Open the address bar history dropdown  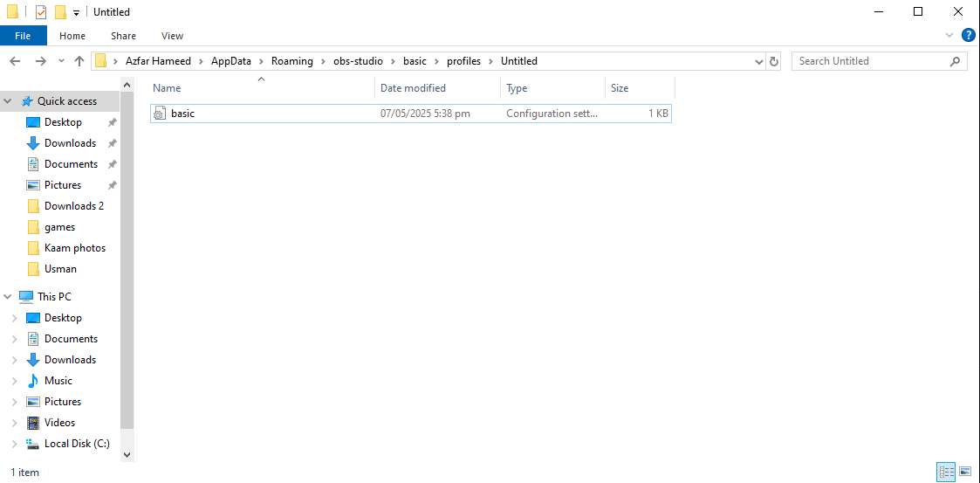(x=758, y=61)
